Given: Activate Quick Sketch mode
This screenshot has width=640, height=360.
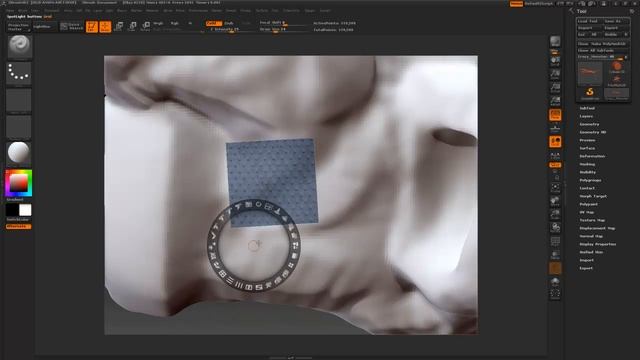Looking at the screenshot, I should [71, 27].
